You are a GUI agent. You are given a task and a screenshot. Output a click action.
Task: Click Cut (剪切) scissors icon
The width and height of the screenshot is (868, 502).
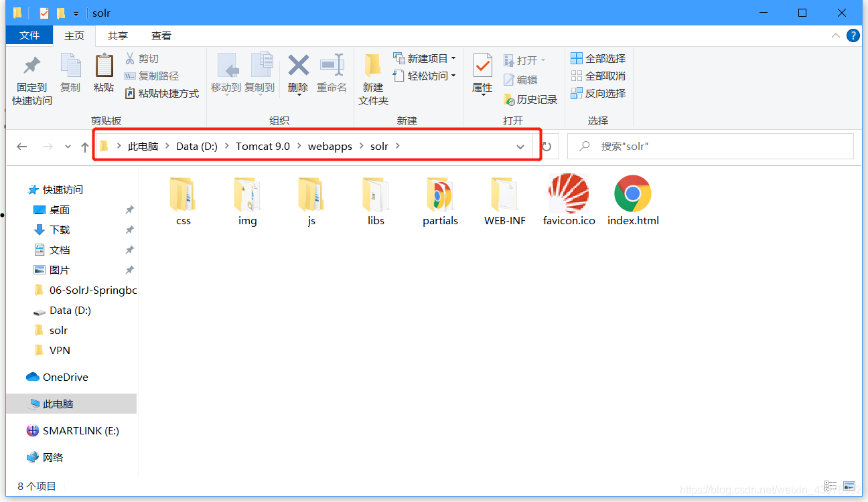[130, 59]
